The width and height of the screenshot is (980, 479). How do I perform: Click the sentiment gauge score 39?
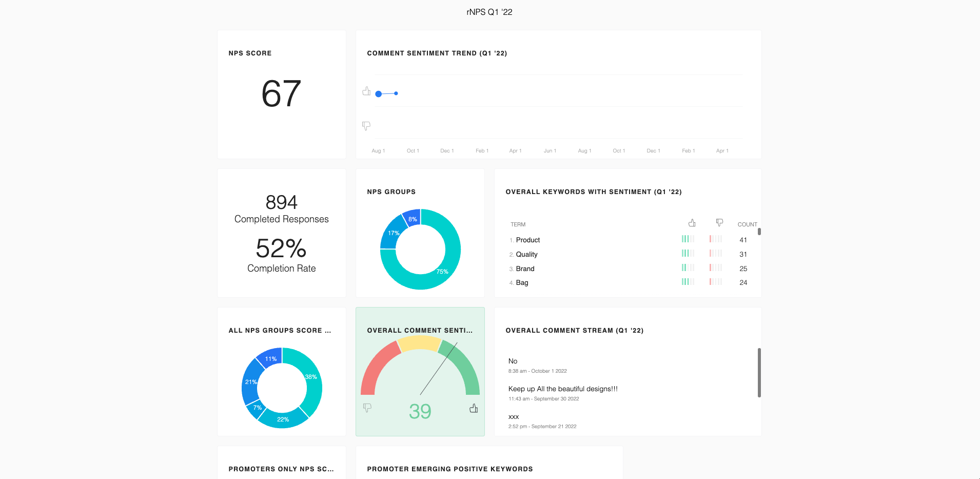pyautogui.click(x=420, y=411)
